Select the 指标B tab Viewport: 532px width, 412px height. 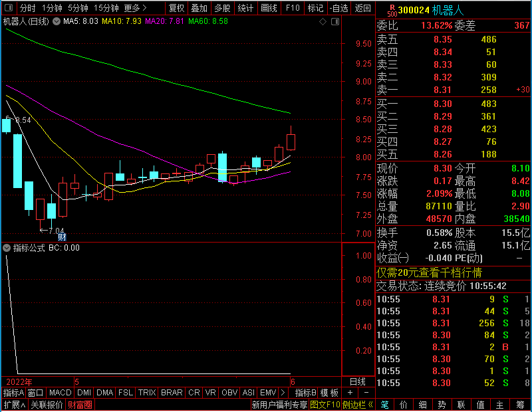click(305, 393)
